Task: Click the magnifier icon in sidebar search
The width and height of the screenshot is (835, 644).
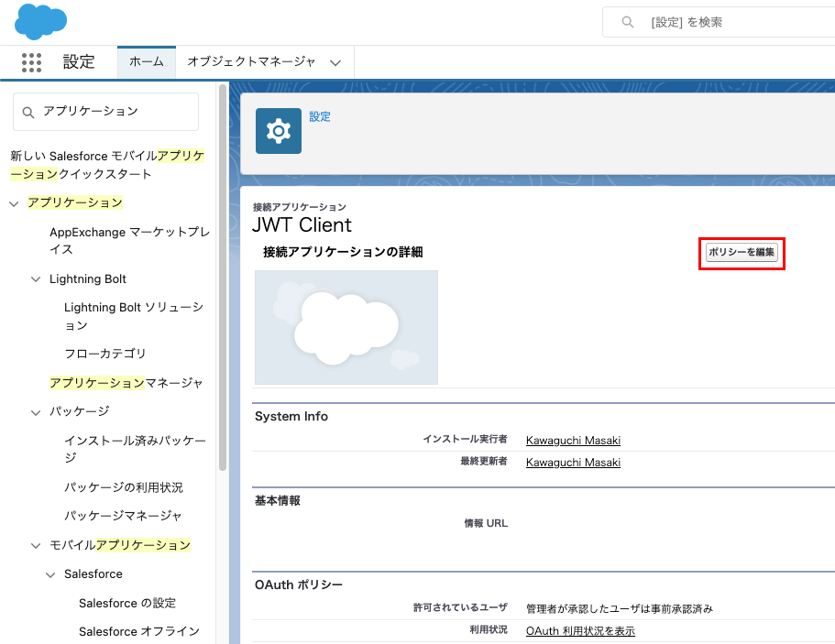Action: point(29,112)
